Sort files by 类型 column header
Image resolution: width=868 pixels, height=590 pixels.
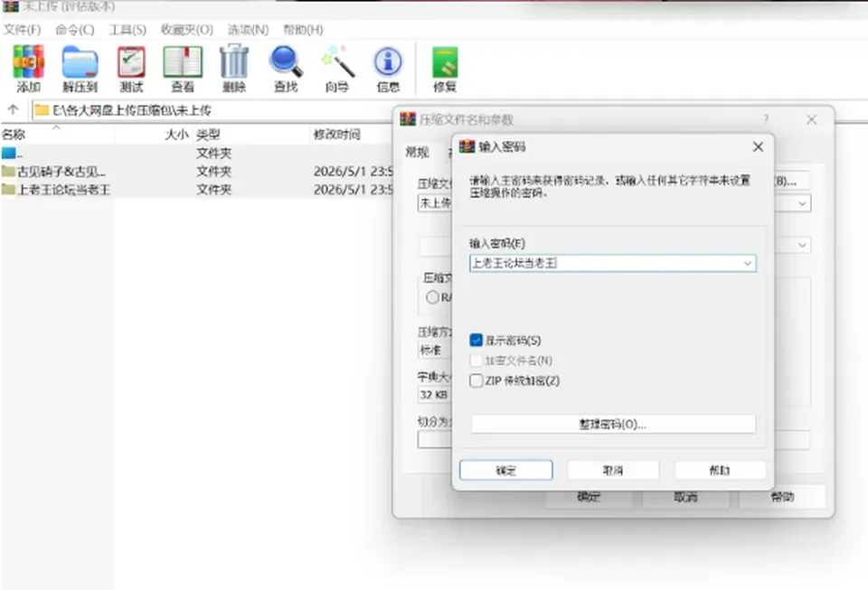(x=250, y=135)
